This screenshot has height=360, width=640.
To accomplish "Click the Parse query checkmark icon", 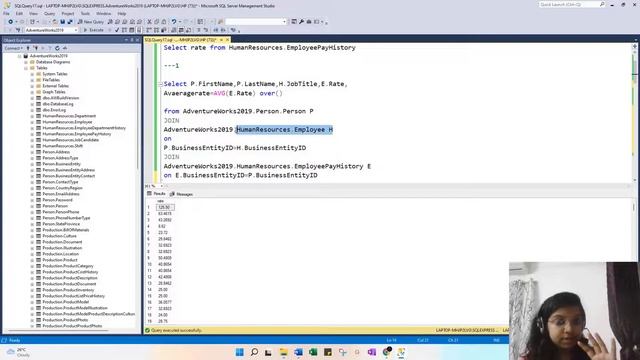I will [117, 30].
